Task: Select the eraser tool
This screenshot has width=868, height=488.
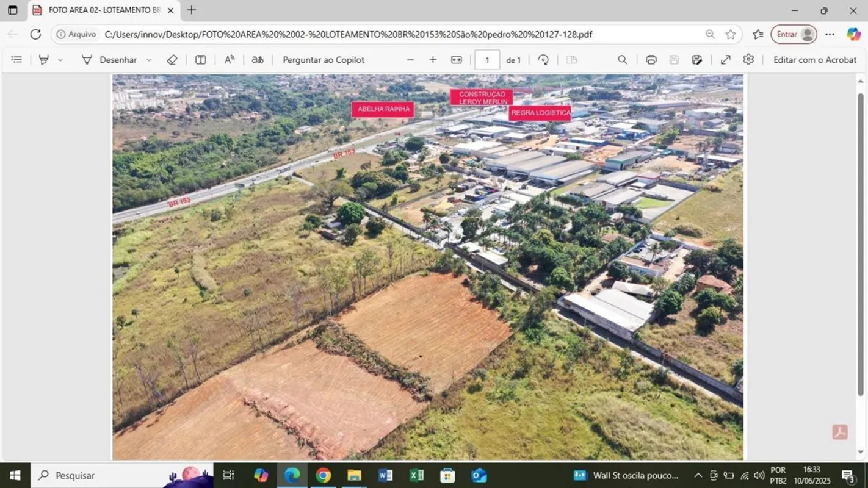Action: click(x=172, y=60)
